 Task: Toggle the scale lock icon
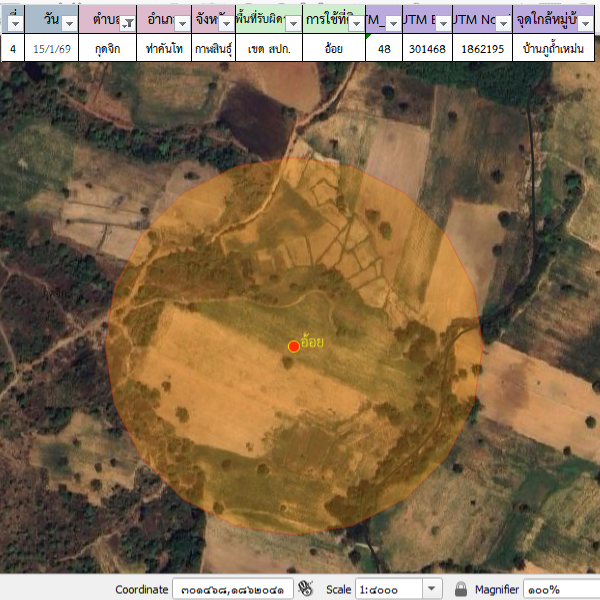tap(461, 589)
